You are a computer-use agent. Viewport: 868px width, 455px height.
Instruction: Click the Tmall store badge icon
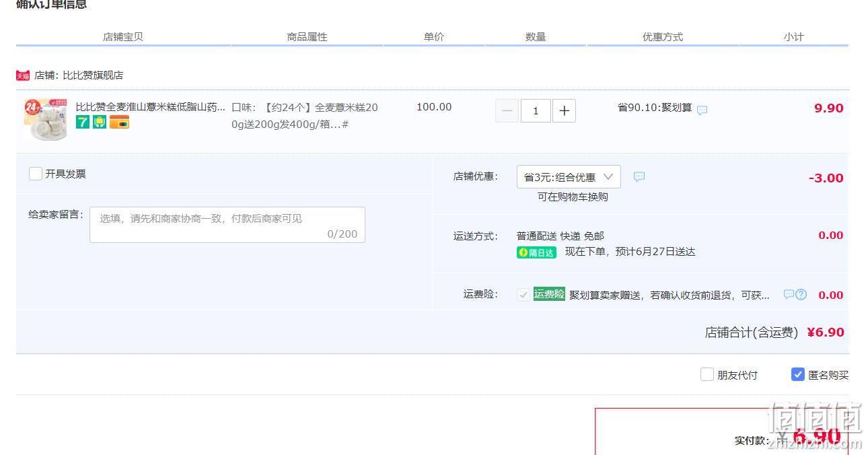tap(23, 75)
